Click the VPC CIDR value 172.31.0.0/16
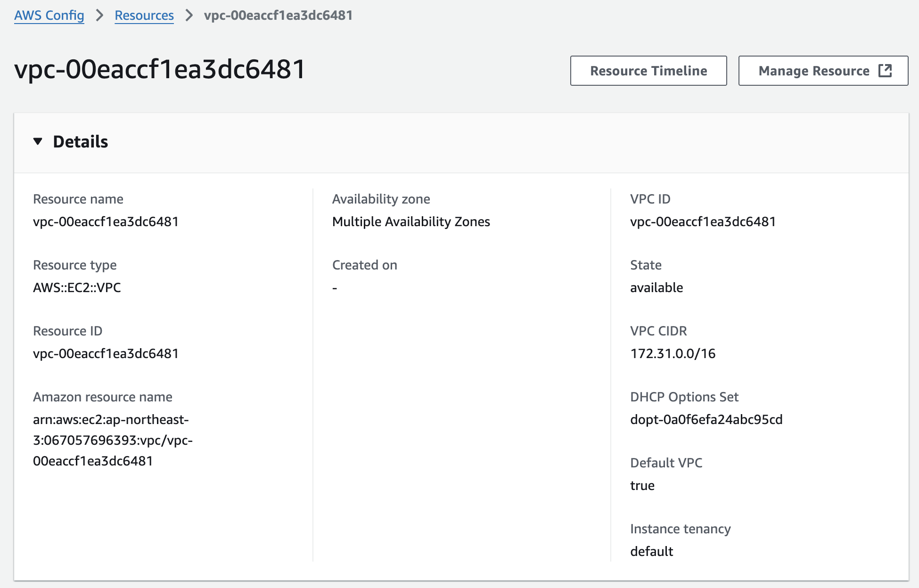The width and height of the screenshot is (919, 588). [x=673, y=353]
